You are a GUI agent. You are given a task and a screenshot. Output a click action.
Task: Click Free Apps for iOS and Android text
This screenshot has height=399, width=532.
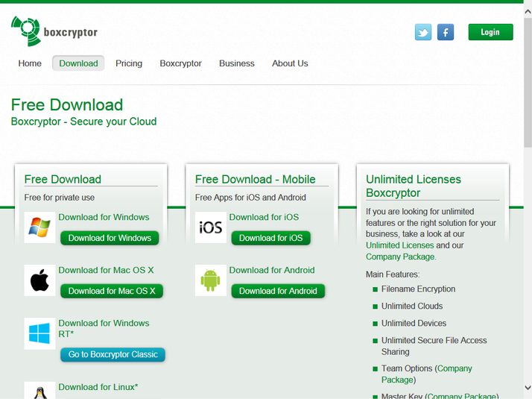point(250,198)
